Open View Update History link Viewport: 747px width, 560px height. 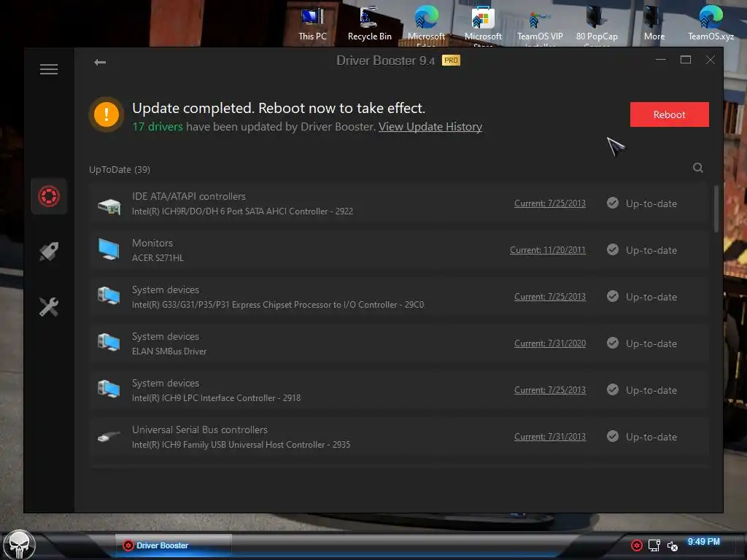pos(430,127)
